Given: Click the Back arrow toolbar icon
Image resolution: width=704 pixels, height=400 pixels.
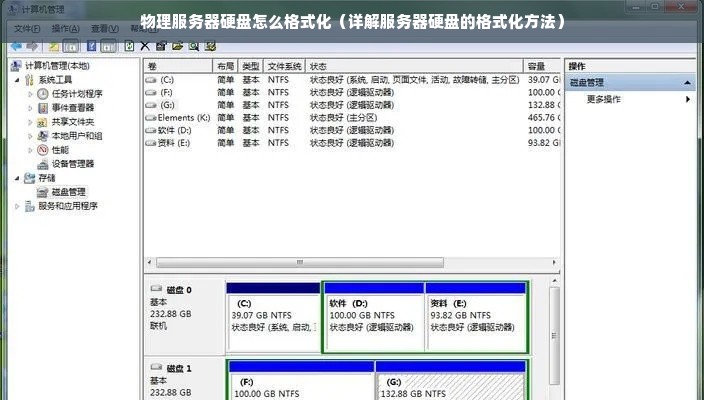Looking at the screenshot, I should [x=17, y=46].
